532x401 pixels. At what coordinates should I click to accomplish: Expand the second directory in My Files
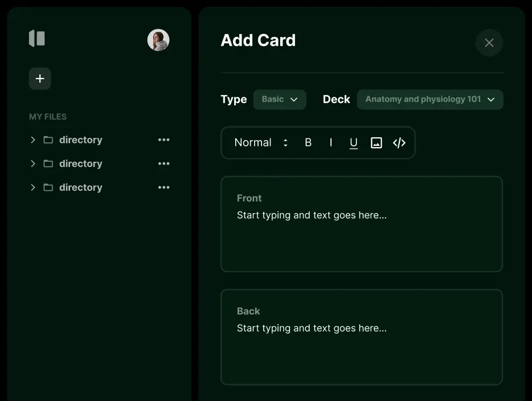[x=33, y=164]
